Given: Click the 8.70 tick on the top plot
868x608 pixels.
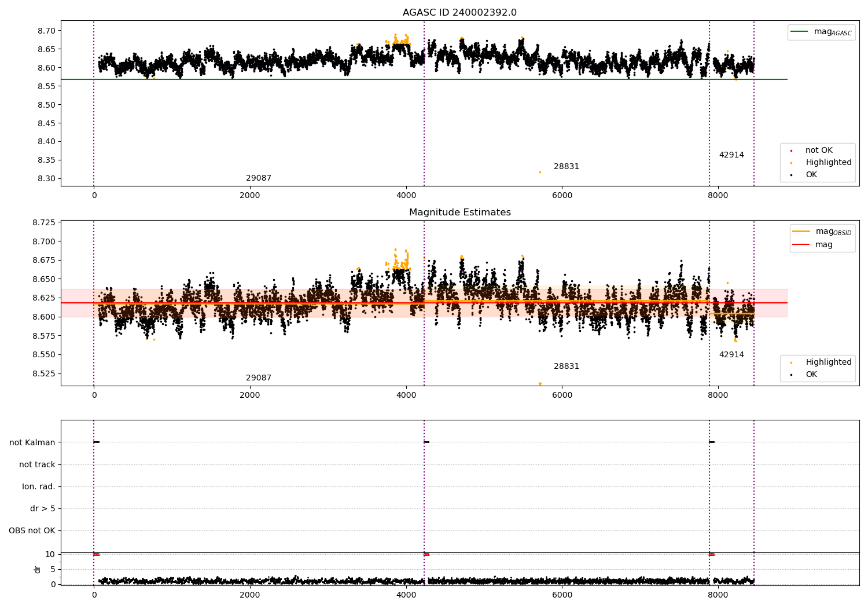Looking at the screenshot, I should tap(46, 31).
